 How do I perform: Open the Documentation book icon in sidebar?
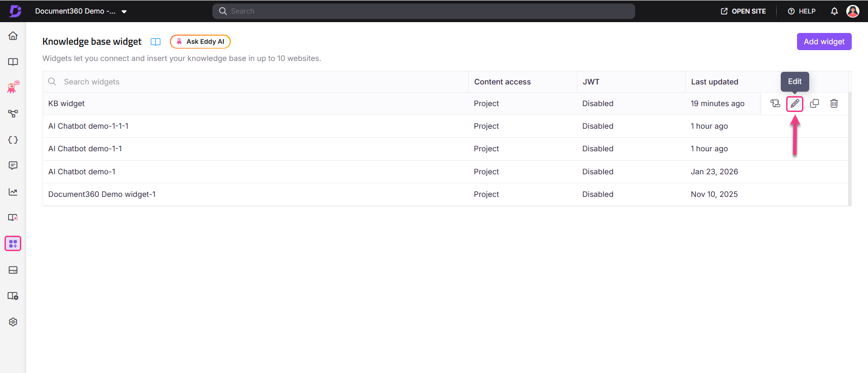point(13,62)
